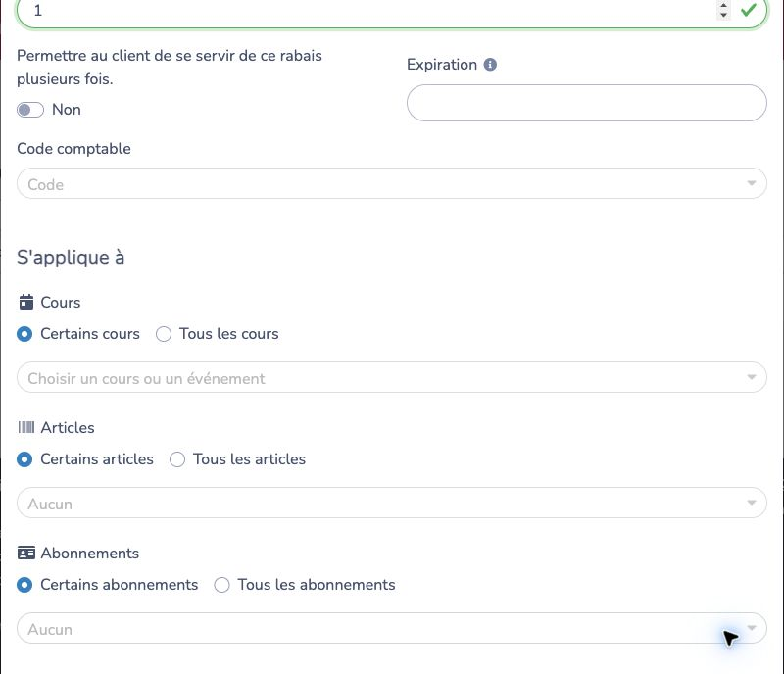Select the Tous les cours radio button

pyautogui.click(x=164, y=334)
